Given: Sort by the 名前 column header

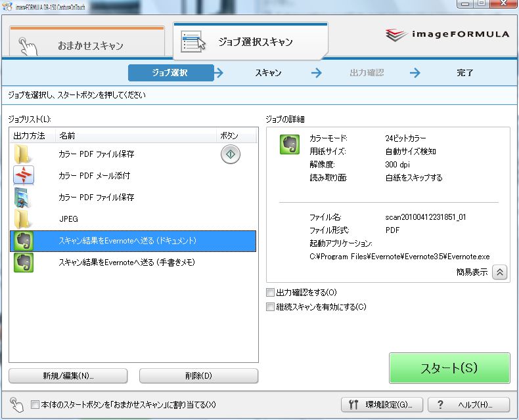Looking at the screenshot, I should pyautogui.click(x=136, y=136).
